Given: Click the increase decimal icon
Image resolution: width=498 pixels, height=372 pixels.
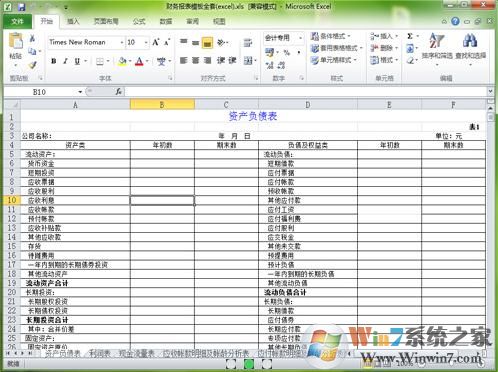Looking at the screenshot, I should click(269, 65).
